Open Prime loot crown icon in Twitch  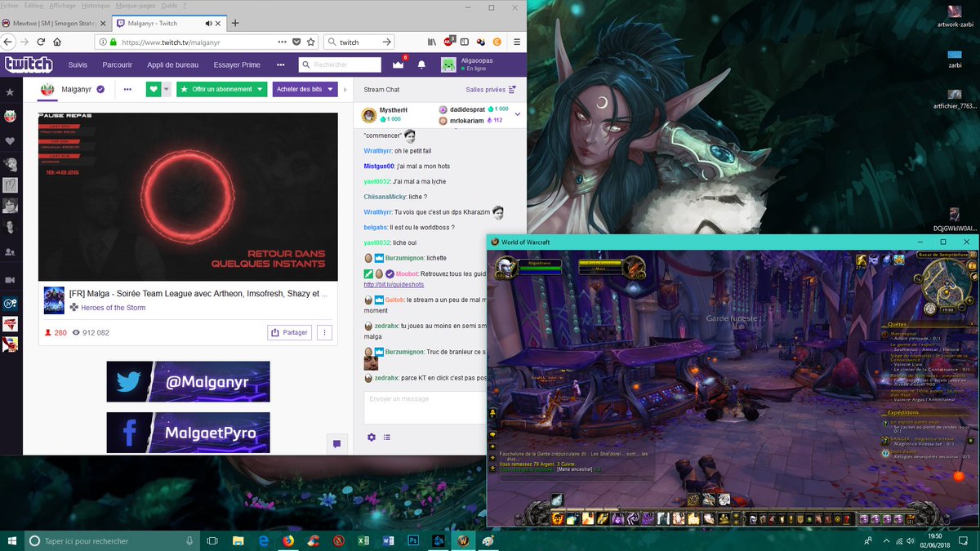pyautogui.click(x=398, y=64)
